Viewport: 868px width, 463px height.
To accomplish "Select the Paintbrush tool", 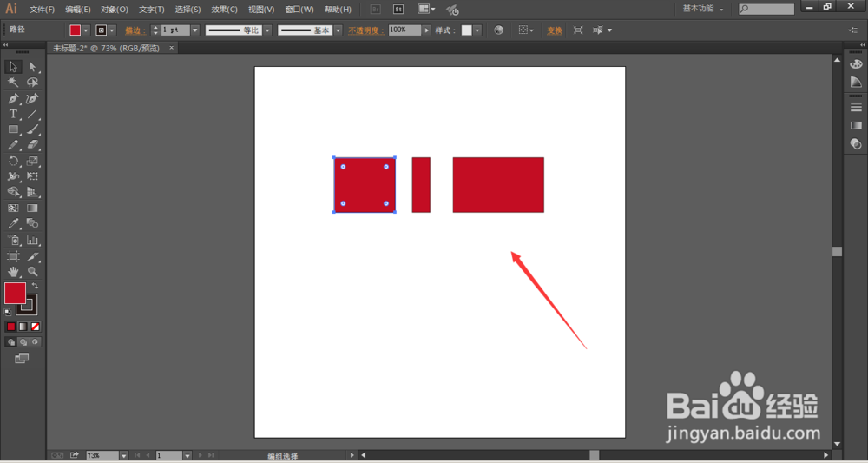I will pyautogui.click(x=33, y=129).
